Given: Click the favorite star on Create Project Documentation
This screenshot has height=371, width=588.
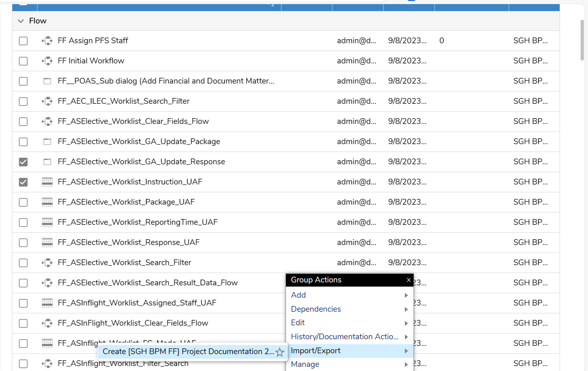Looking at the screenshot, I should [280, 352].
